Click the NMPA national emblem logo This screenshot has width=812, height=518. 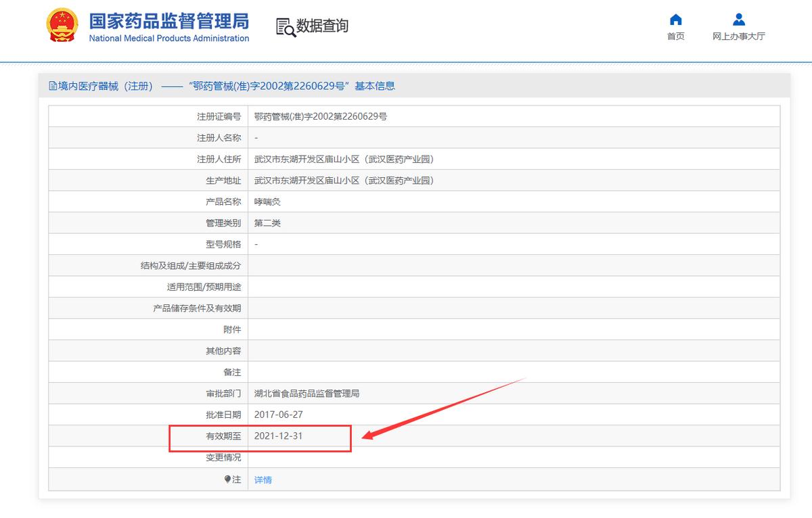62,25
